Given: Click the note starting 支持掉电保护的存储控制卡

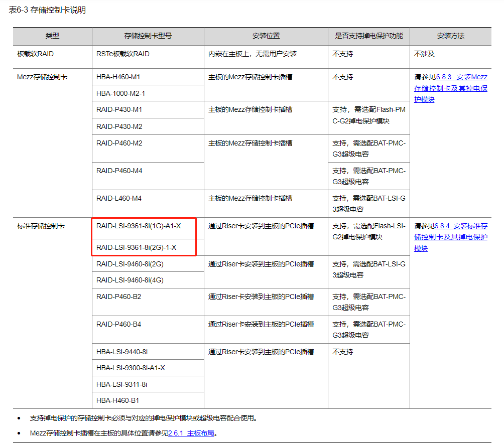Looking at the screenshot, I should pos(143,418).
